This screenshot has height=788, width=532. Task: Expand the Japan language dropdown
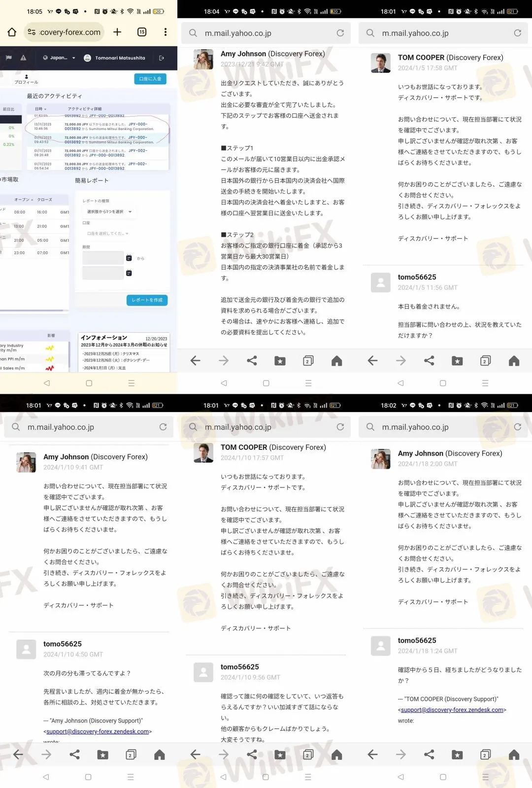pyautogui.click(x=60, y=58)
